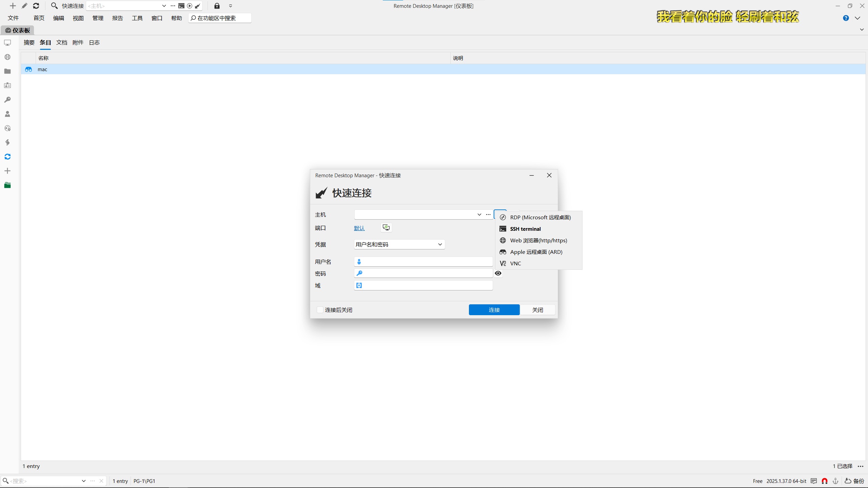Click the message icon in the status bar
This screenshot has width=868, height=488.
(814, 481)
